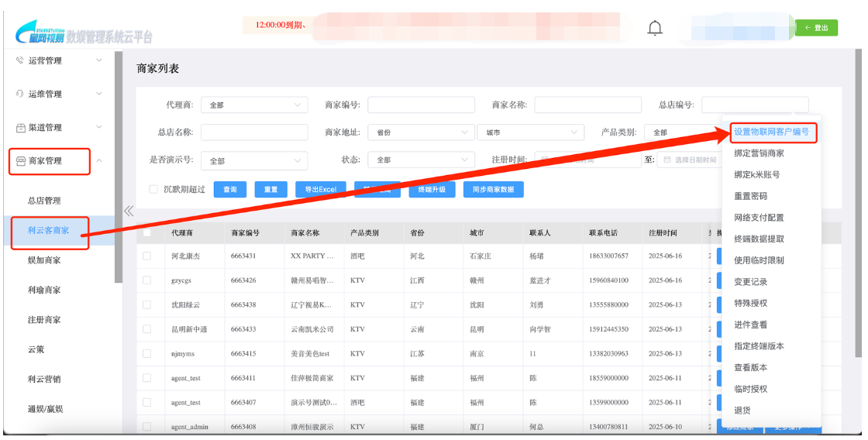
Task: Select 查看版本 from the menu
Action: [x=751, y=367]
